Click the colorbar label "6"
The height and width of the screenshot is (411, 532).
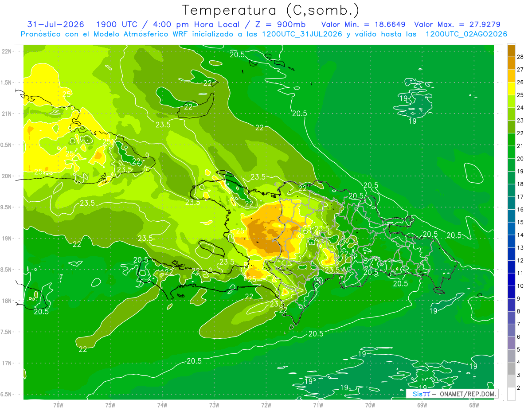(519, 337)
